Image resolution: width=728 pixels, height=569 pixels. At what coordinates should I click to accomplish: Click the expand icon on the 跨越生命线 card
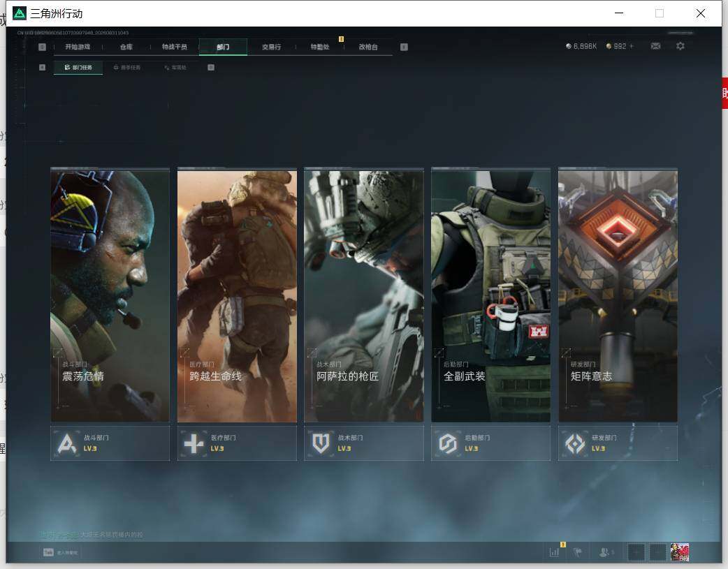184,353
